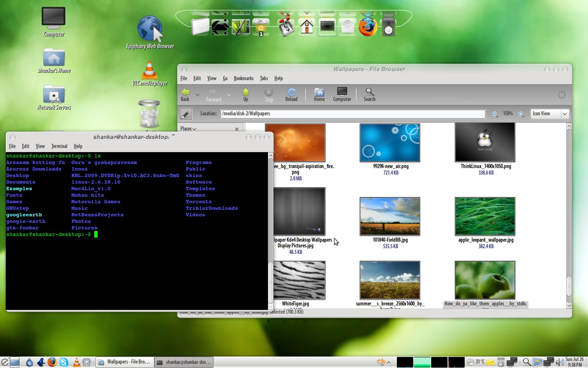Open File menu in File Browser
This screenshot has width=588, height=368.
pos(184,79)
